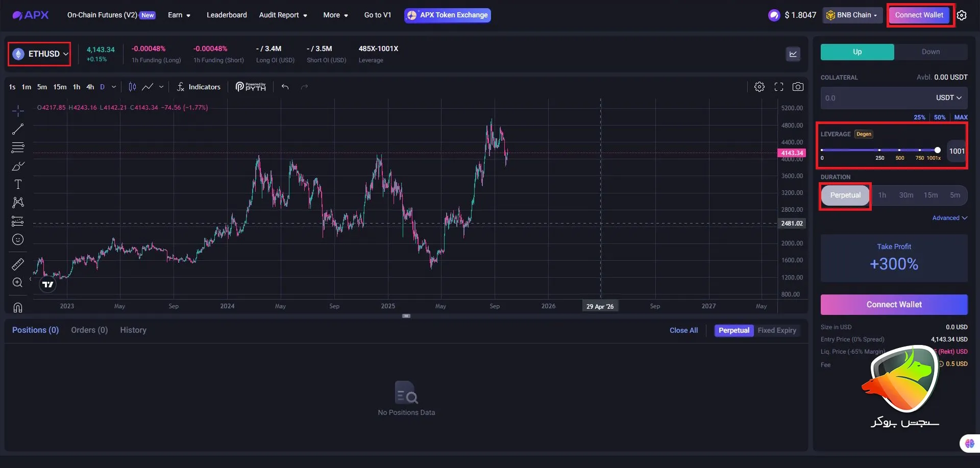Open the BNB Chain network selector
Image resolution: width=980 pixels, height=468 pixels.
[x=852, y=15]
